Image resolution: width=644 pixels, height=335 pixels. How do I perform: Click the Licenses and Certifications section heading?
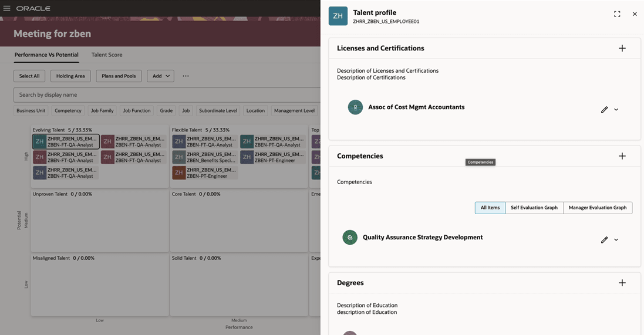pos(380,48)
